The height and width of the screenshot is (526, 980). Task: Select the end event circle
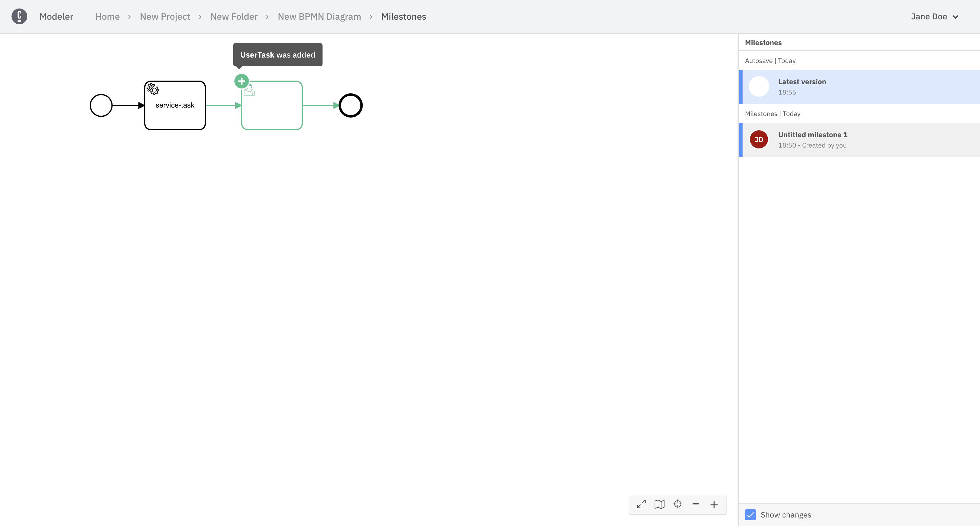pos(350,105)
